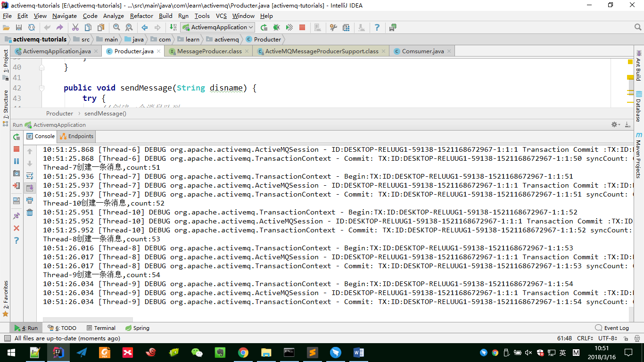Click the Run panel settings gear
Viewport: 644px width, 362px height.
[x=615, y=125]
